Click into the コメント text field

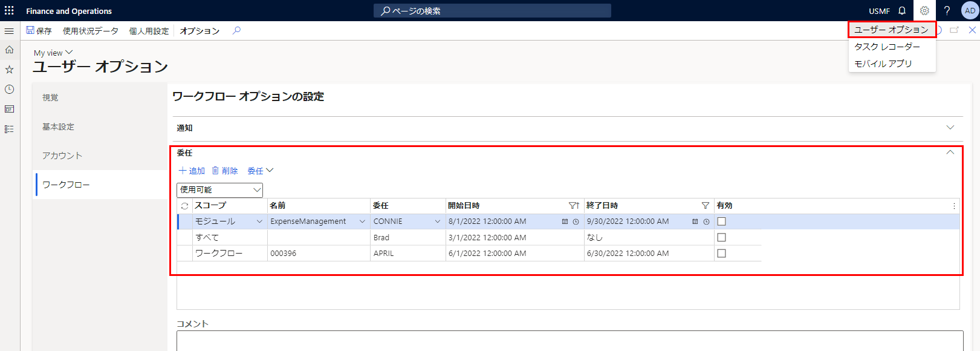click(570, 341)
